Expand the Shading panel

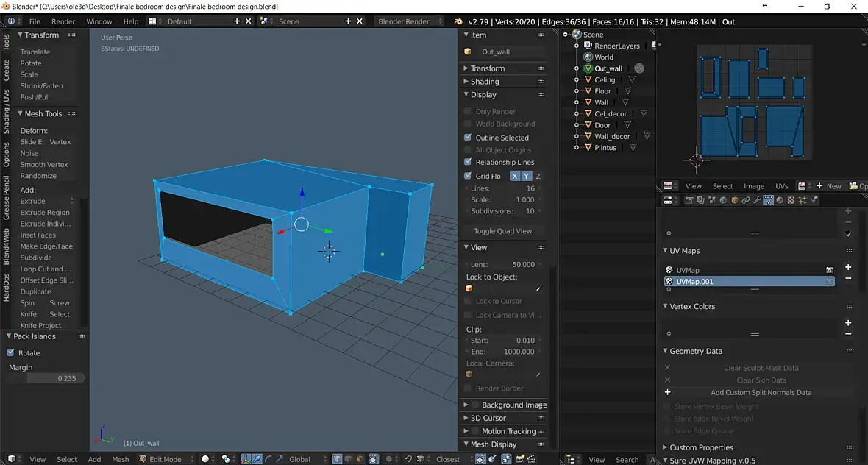[x=485, y=82]
